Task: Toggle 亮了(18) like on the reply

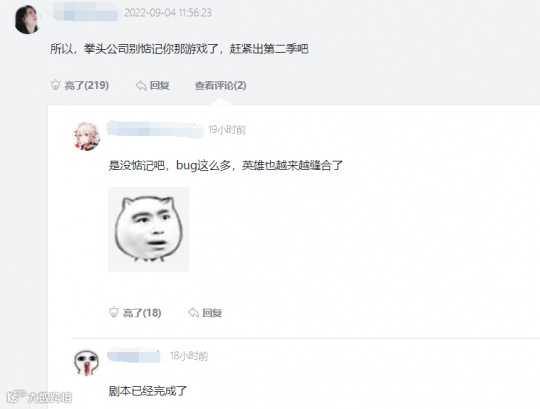Action: [135, 313]
